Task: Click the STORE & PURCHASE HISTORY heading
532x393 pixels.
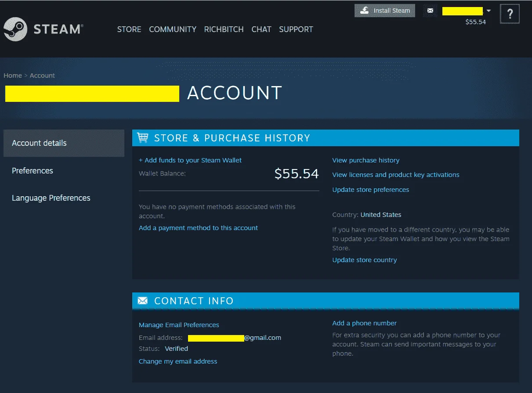Action: pyautogui.click(x=232, y=138)
